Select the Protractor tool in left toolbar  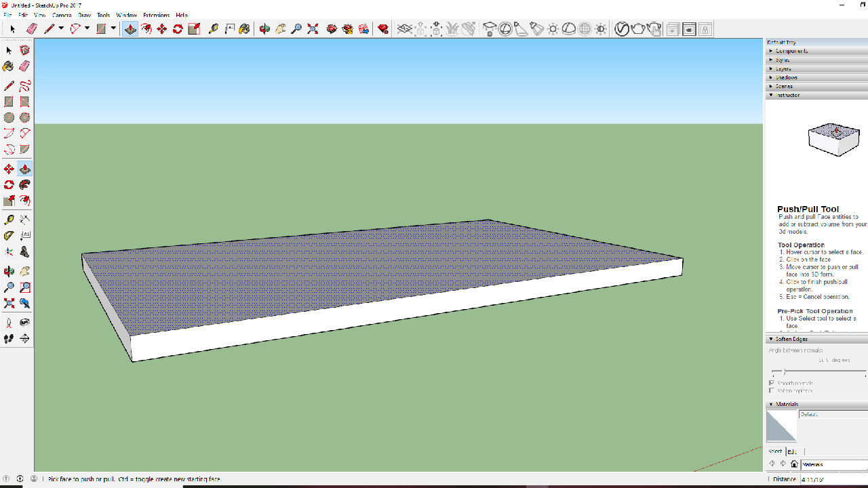[9, 236]
